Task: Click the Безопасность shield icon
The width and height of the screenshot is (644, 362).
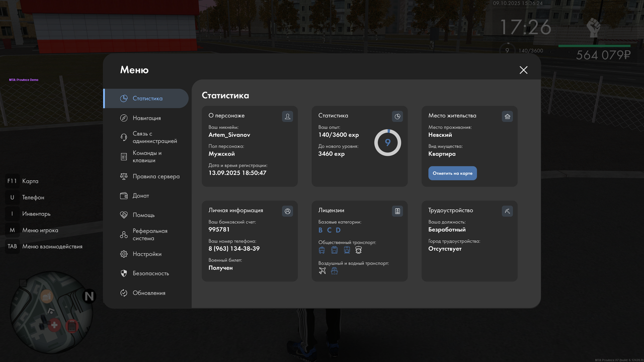Action: 124,274
